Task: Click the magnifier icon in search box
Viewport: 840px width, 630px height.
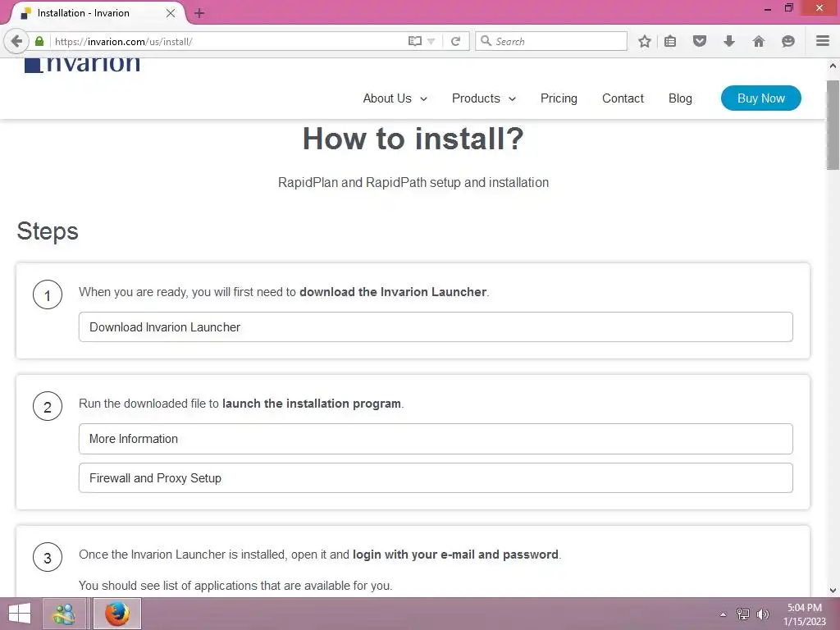Action: click(x=486, y=41)
